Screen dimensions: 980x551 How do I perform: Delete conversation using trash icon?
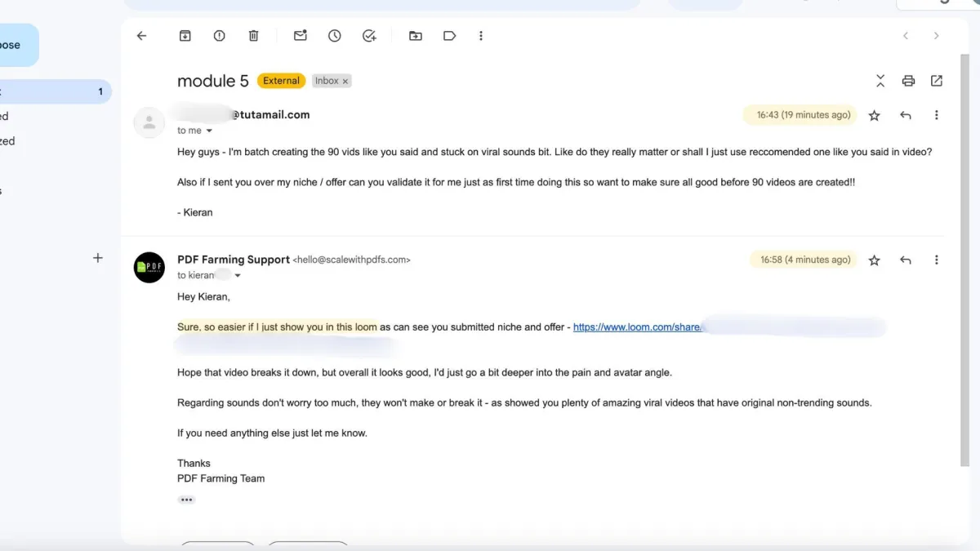[253, 36]
